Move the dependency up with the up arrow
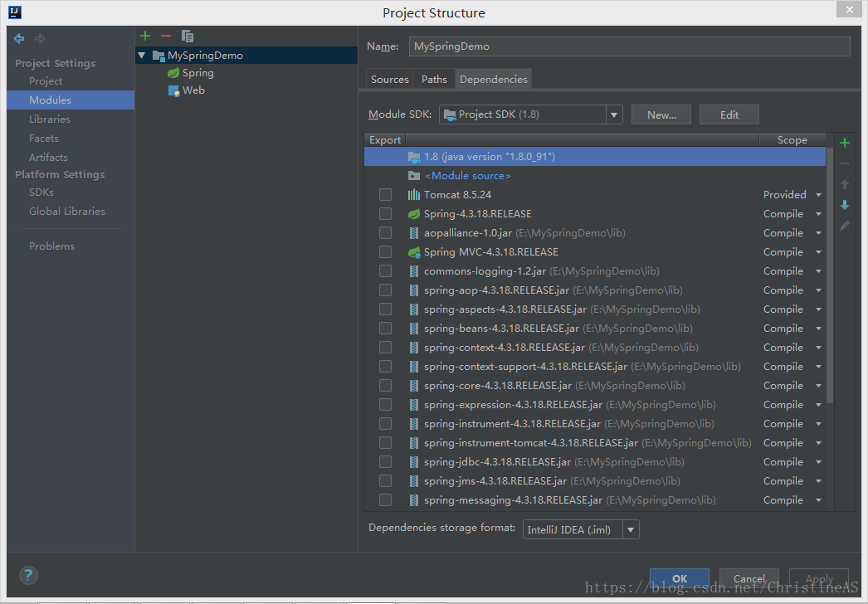This screenshot has width=868, height=604. pos(845,184)
